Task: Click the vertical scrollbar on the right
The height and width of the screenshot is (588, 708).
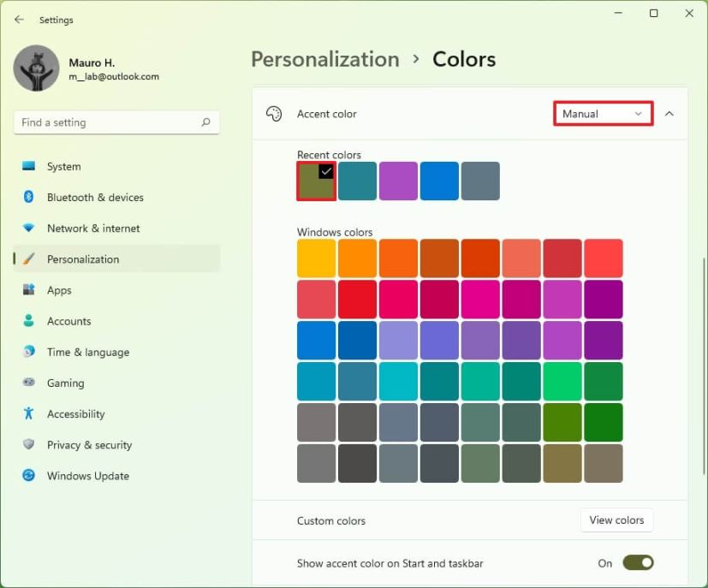Action: (x=704, y=365)
